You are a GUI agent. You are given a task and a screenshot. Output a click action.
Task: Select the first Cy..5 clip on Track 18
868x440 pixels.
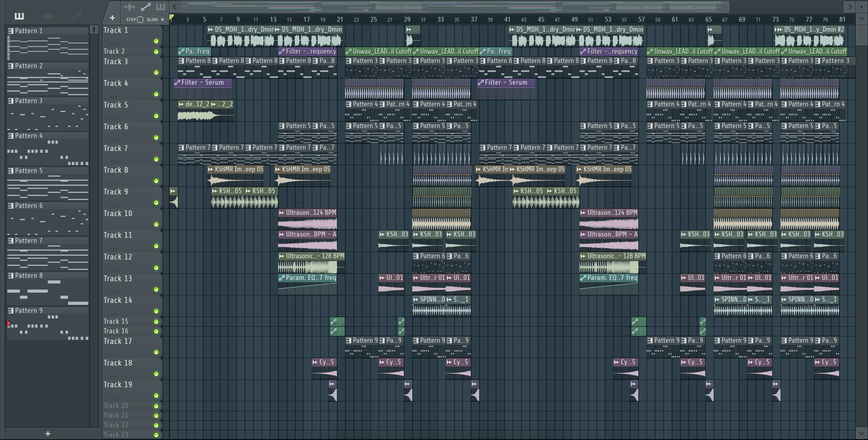324,369
